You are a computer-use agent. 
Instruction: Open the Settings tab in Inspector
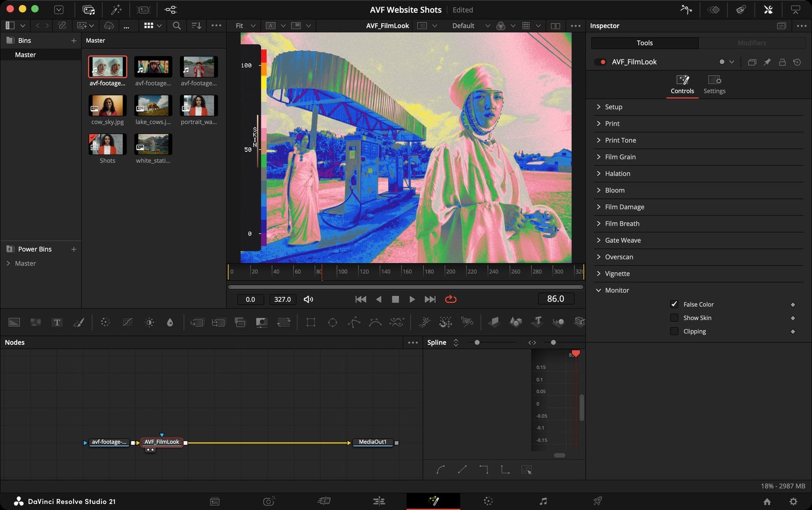(714, 85)
